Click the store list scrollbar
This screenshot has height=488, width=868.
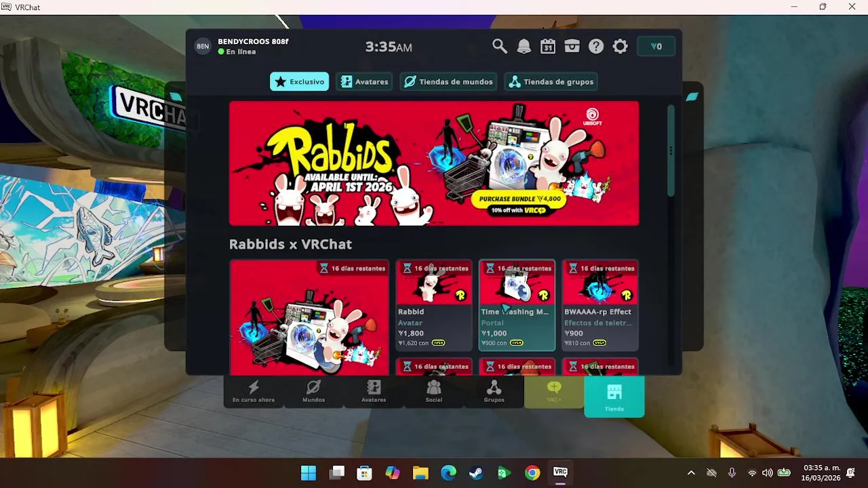[671, 151]
